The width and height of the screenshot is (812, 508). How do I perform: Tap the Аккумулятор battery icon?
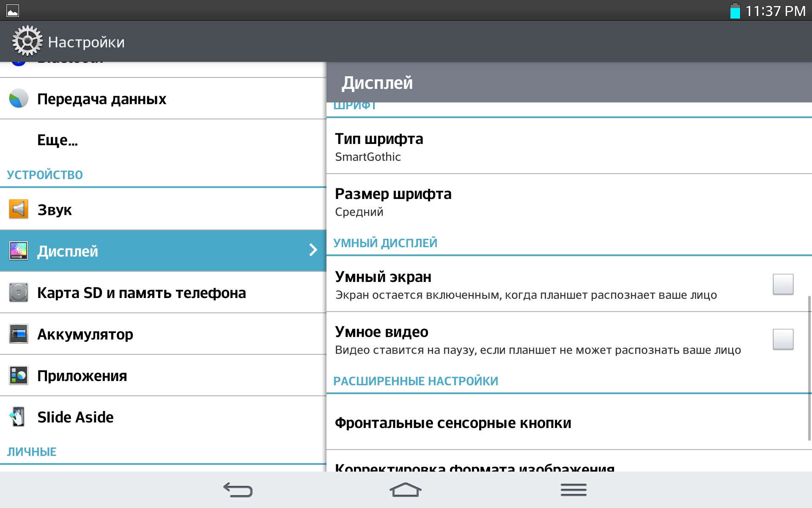click(x=19, y=334)
